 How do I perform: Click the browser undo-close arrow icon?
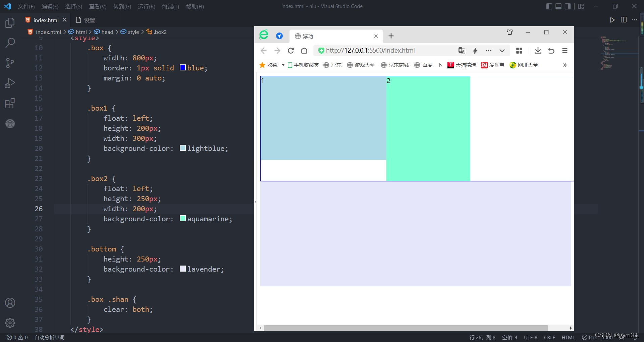click(x=551, y=51)
